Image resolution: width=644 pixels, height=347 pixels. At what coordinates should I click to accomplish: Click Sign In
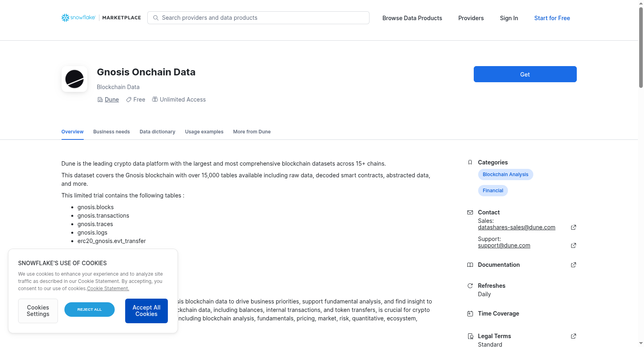[509, 18]
